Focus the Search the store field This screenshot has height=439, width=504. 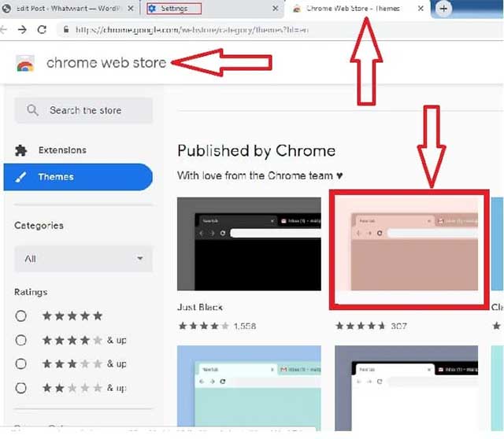click(x=83, y=110)
